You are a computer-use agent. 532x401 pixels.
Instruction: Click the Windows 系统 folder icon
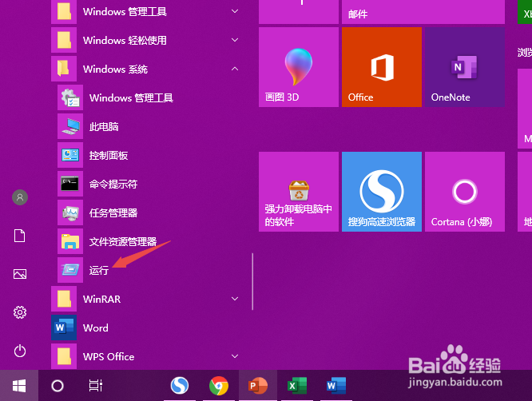(x=64, y=69)
